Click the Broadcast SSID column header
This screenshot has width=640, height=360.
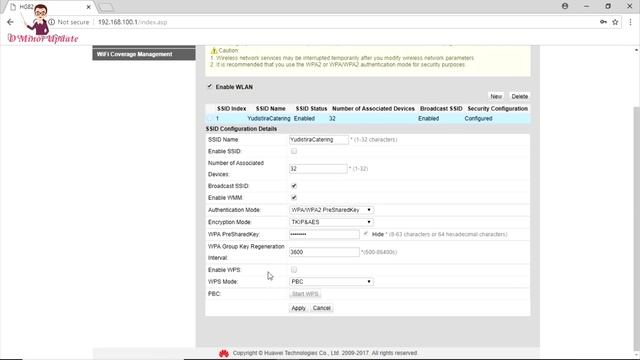tap(441, 109)
